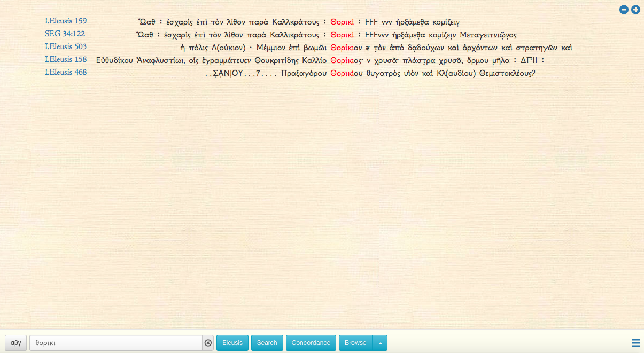The height and width of the screenshot is (353, 644).
Task: Click the search field containing θορικι
Action: [115, 343]
